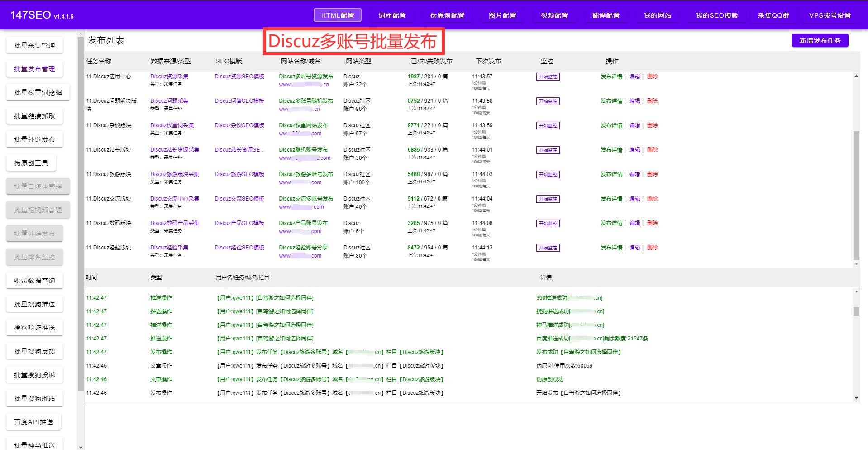The width and height of the screenshot is (868, 450).
Task: Open Discuz资源采集 data source link
Action: 169,77
